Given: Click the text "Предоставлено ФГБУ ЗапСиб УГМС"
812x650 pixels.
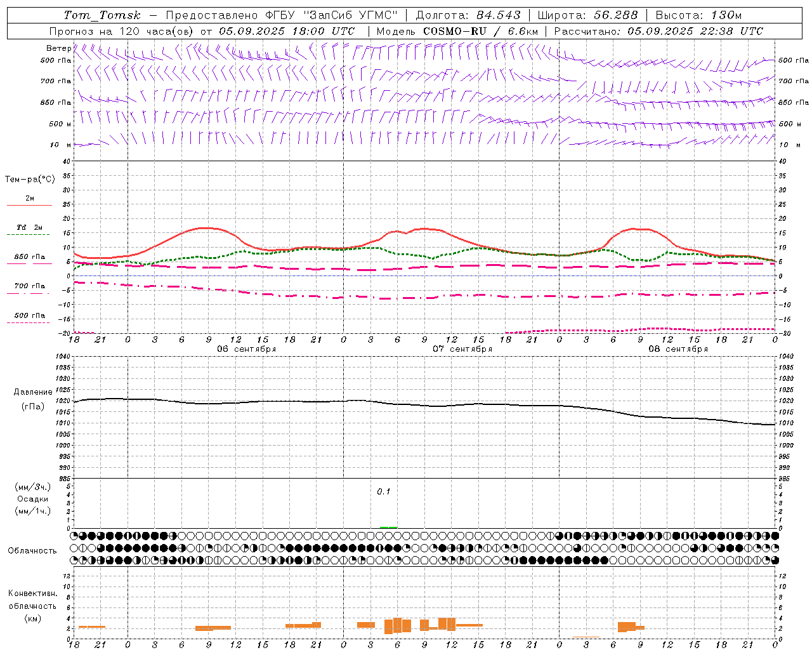Looking at the screenshot, I should click(x=282, y=15).
